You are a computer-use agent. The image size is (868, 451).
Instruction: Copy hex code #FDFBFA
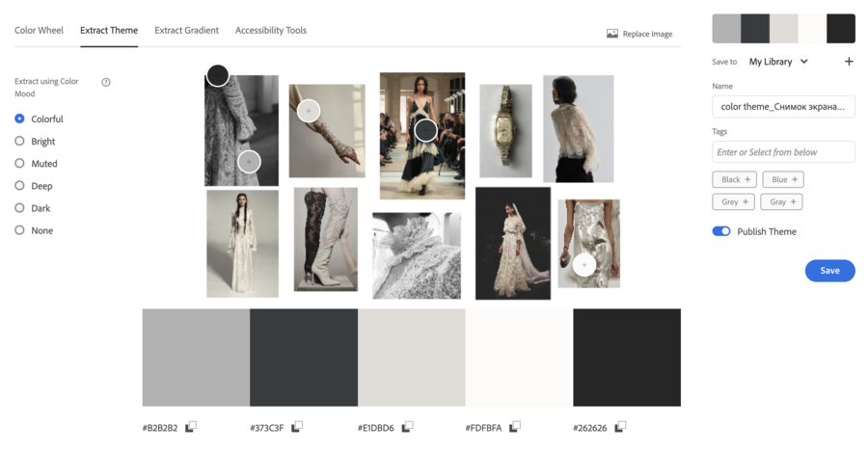point(515,427)
